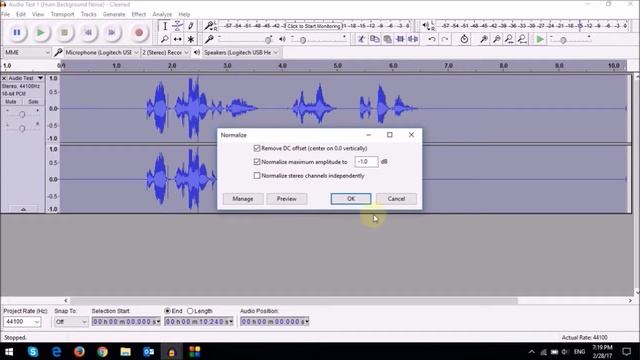The image size is (640, 360).
Task: Open the Project Rate 44100 dropdown
Action: coord(22,322)
